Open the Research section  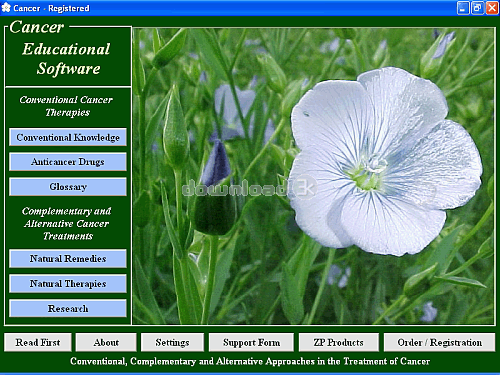tap(68, 308)
